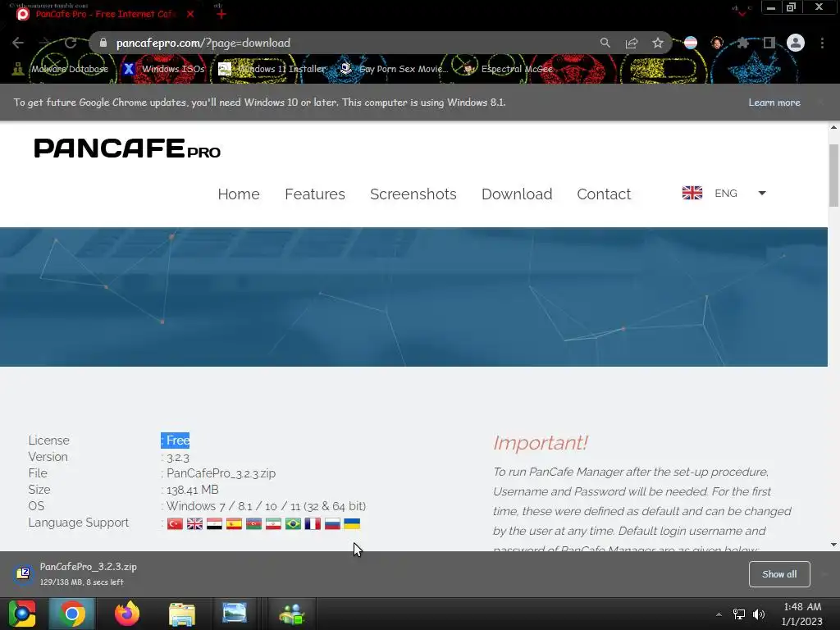Toggle the browser side panel icon

pyautogui.click(x=769, y=43)
